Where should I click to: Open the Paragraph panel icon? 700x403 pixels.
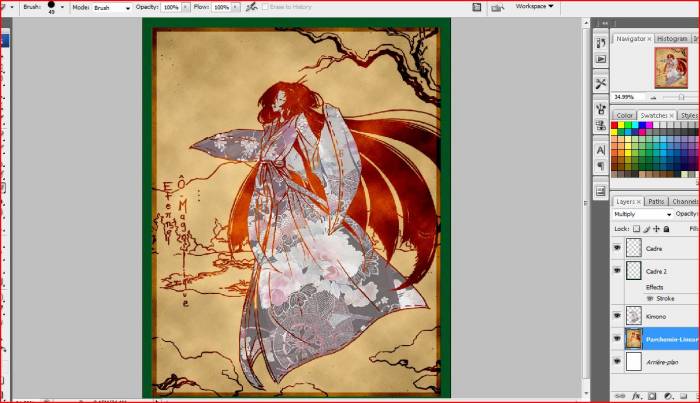(601, 166)
